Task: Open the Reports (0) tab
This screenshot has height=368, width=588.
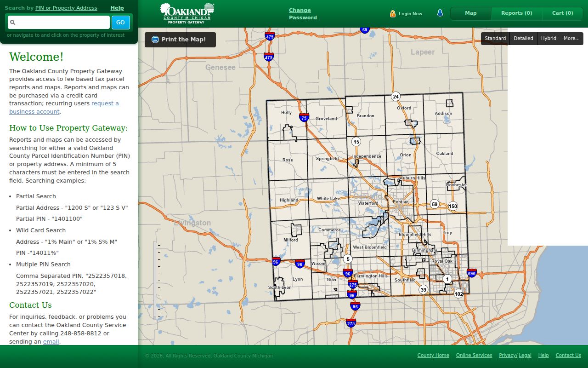Action: (517, 13)
